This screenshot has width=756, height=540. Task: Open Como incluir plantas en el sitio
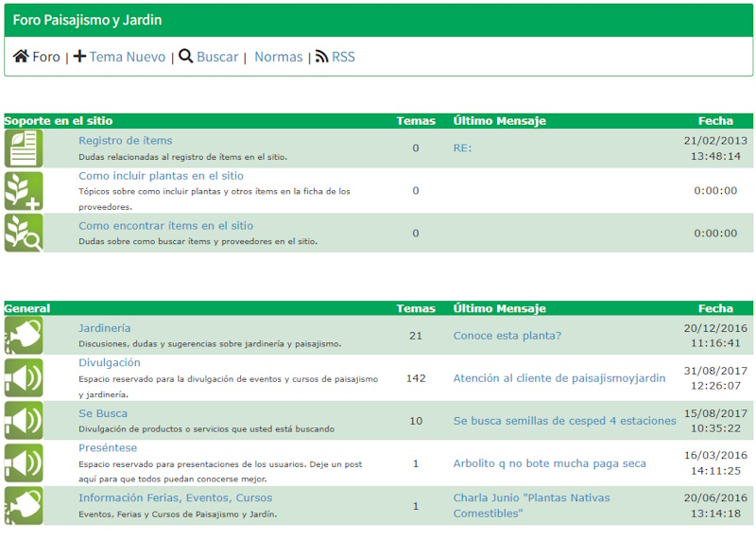(x=161, y=176)
